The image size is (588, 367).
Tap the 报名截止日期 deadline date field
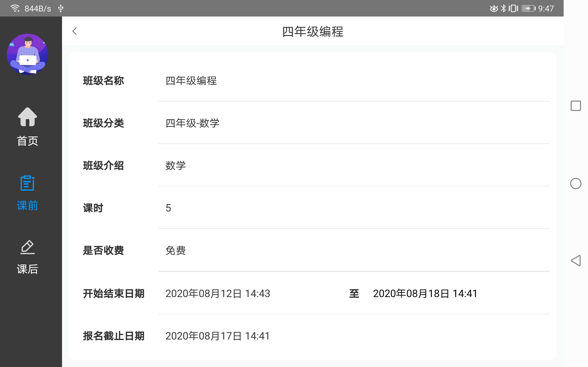(x=217, y=336)
